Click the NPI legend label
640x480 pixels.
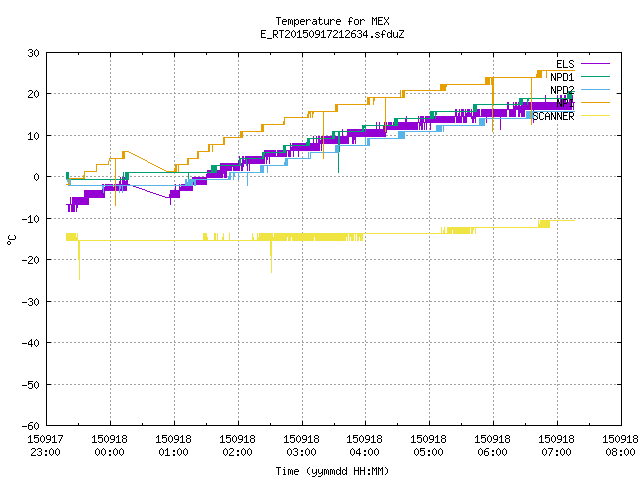coord(565,103)
